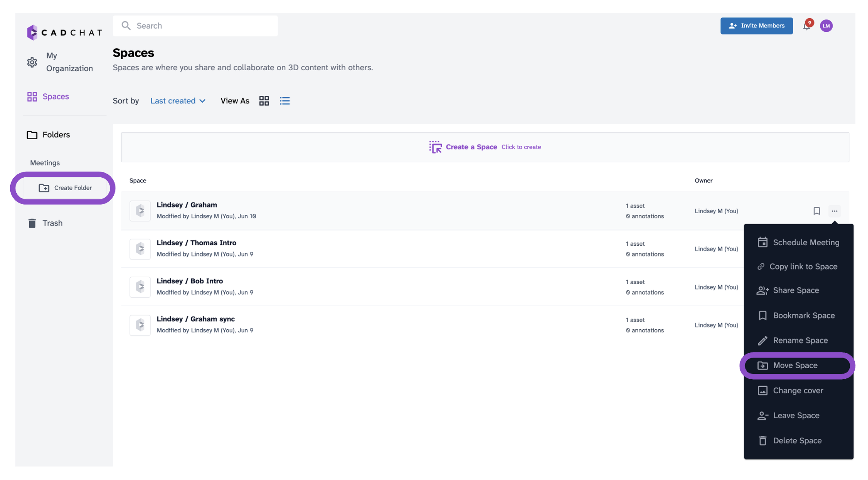Open the Lindsey / Bob Intro thumbnail

140,287
